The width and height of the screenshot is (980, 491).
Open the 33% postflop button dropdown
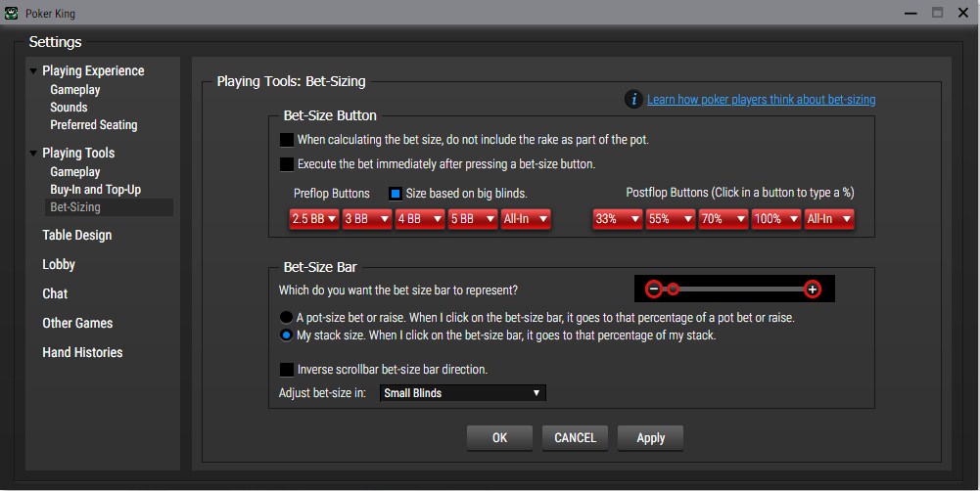[x=617, y=219]
